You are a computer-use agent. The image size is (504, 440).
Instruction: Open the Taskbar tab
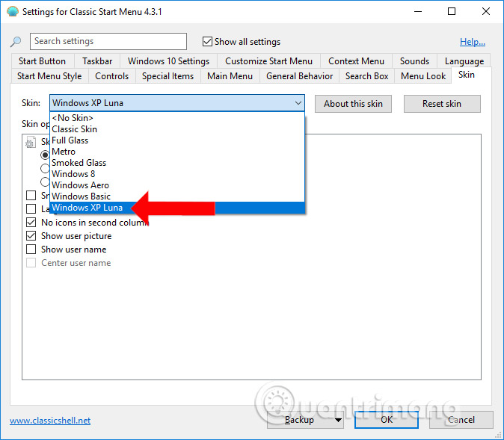point(97,61)
